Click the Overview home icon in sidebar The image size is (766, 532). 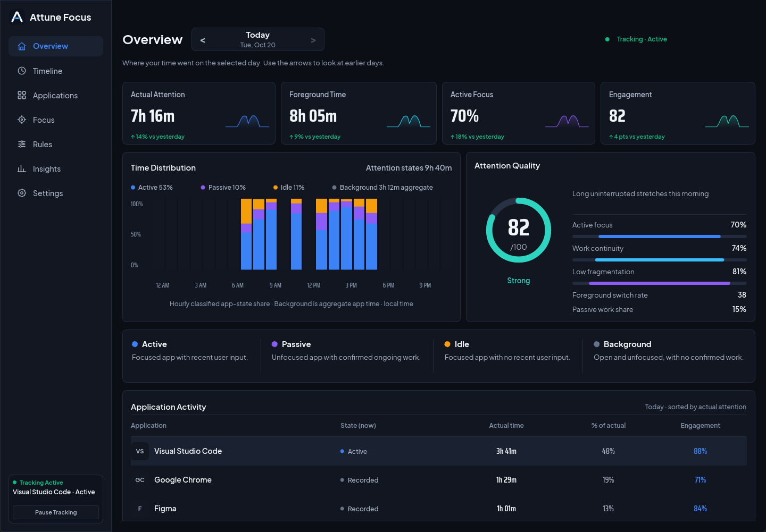[22, 46]
